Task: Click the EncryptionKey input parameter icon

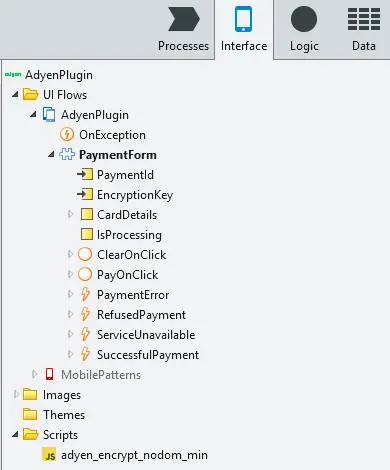Action: click(85, 194)
